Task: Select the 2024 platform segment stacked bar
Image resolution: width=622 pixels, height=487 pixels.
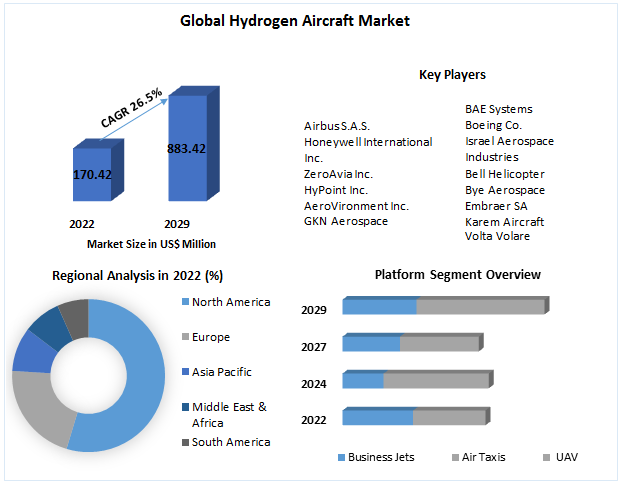Action: click(414, 380)
